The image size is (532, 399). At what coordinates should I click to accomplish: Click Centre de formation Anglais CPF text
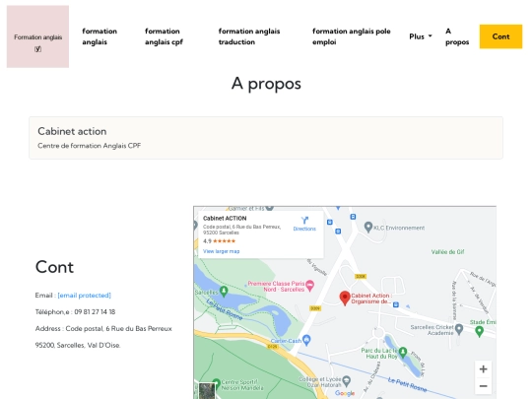pos(90,146)
